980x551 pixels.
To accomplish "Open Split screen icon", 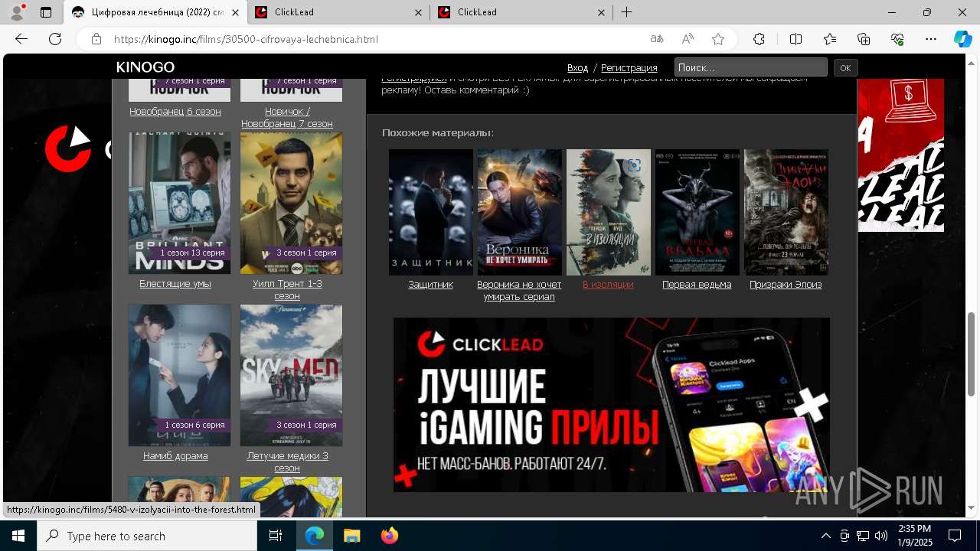I will pyautogui.click(x=795, y=39).
